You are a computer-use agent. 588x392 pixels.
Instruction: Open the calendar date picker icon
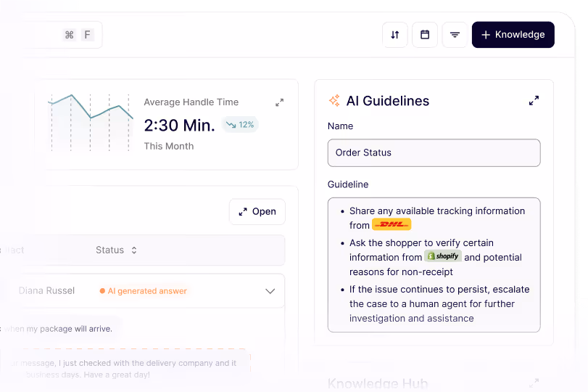click(425, 35)
